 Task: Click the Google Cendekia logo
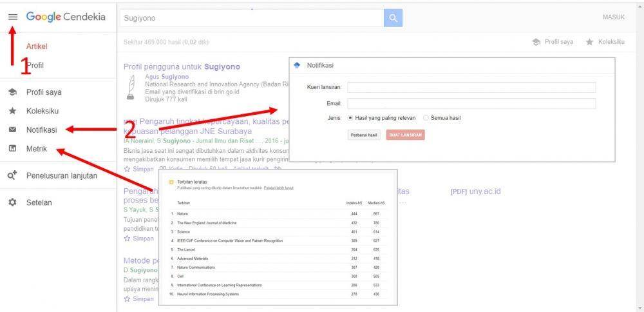pos(66,17)
